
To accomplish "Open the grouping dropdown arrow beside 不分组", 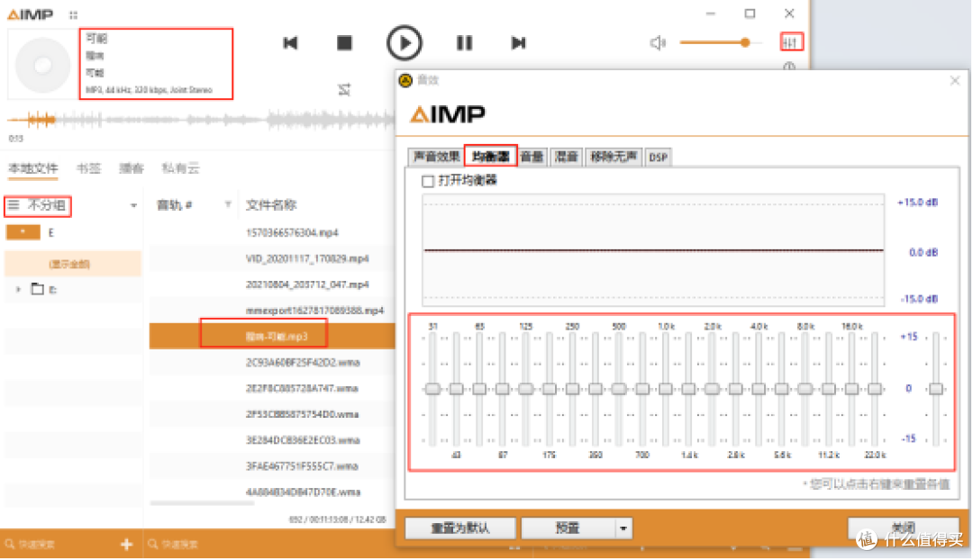I will [133, 205].
